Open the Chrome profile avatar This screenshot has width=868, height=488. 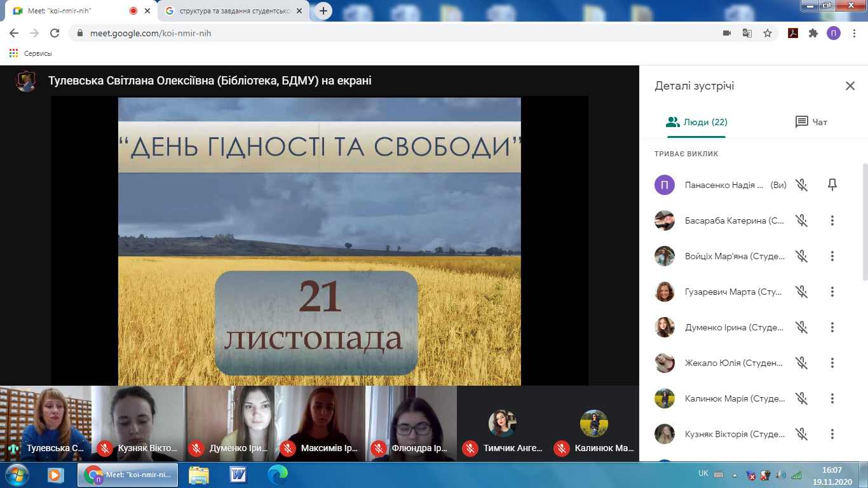pyautogui.click(x=834, y=33)
